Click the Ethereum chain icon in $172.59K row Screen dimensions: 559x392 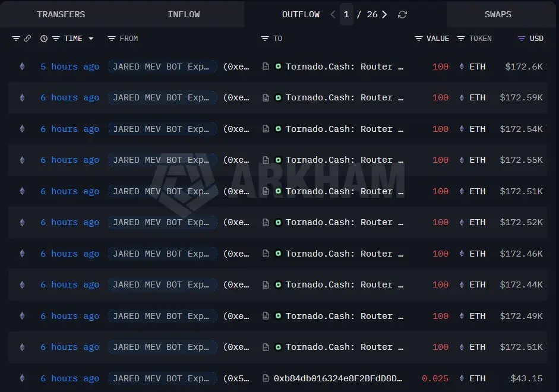[x=22, y=97]
